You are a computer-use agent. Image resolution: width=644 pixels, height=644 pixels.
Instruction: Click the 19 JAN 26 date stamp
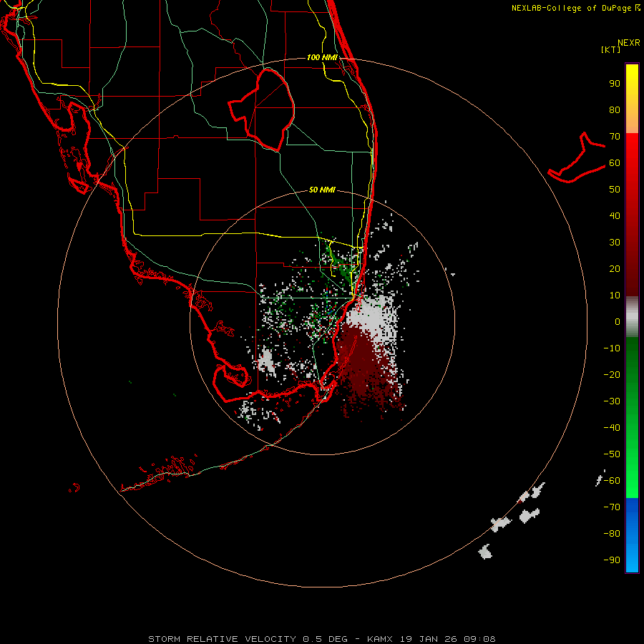tap(429, 639)
